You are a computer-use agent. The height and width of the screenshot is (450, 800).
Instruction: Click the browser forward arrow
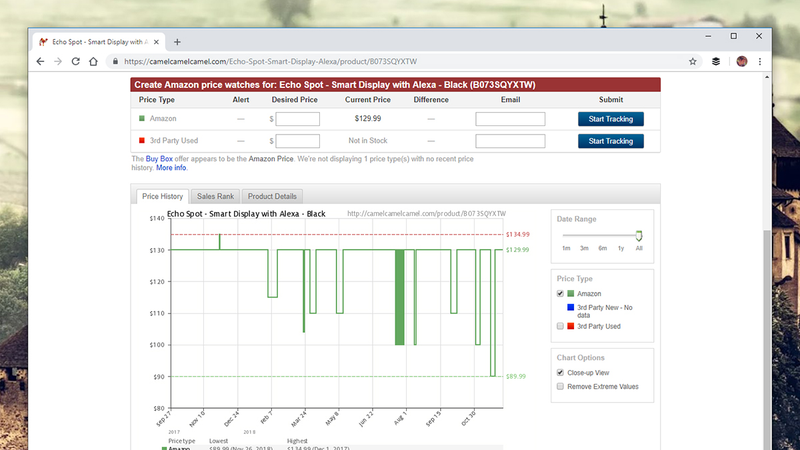pyautogui.click(x=58, y=61)
